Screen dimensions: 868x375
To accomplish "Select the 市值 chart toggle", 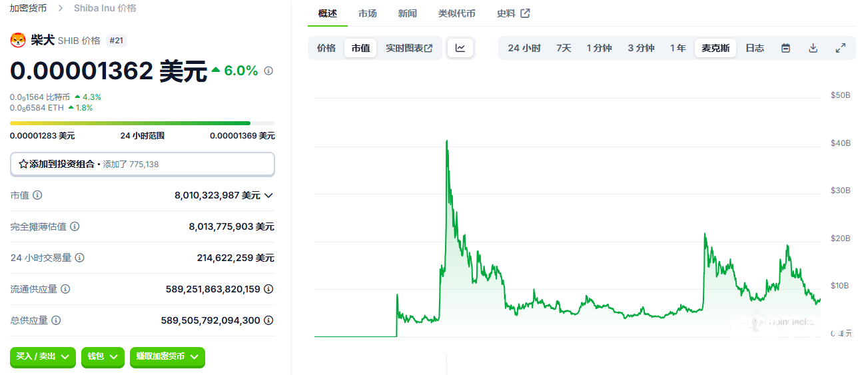I will tap(360, 48).
